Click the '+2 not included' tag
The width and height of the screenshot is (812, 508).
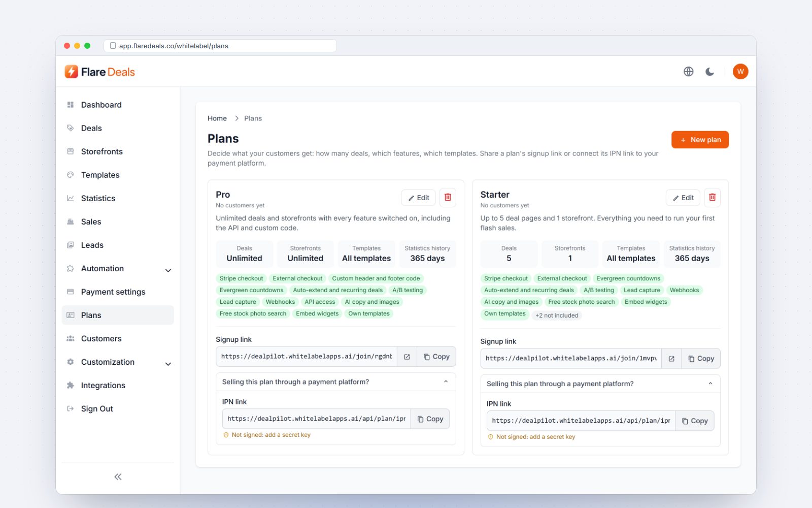tap(557, 315)
